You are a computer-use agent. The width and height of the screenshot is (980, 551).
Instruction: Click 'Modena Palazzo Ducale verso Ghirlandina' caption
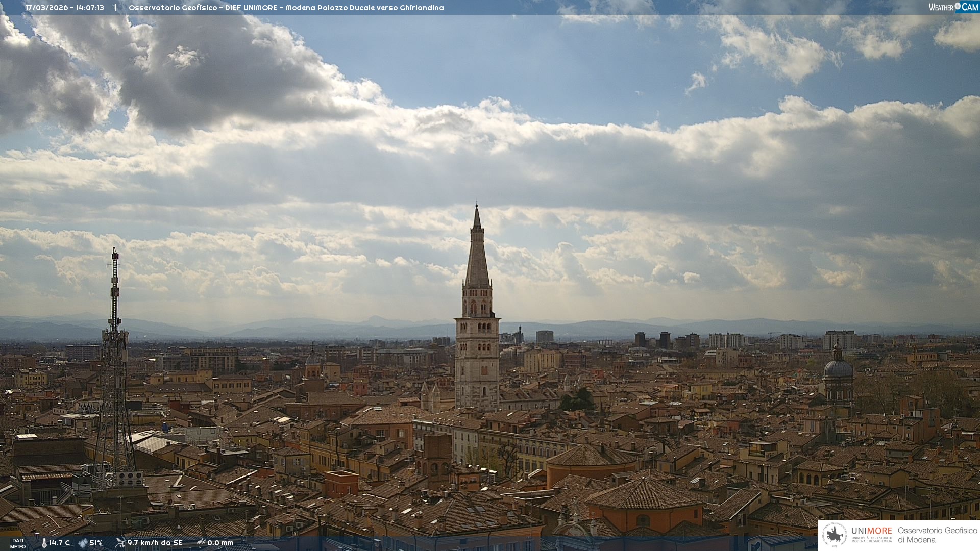point(364,8)
